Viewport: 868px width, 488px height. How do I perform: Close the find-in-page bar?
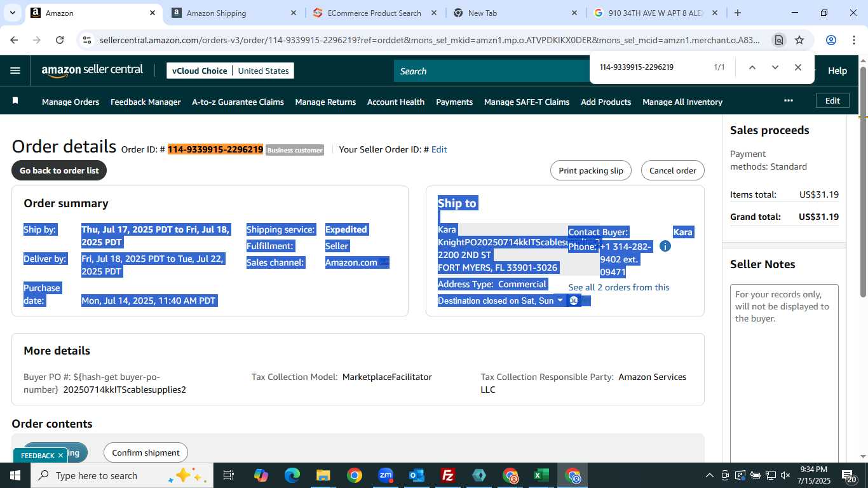click(797, 67)
